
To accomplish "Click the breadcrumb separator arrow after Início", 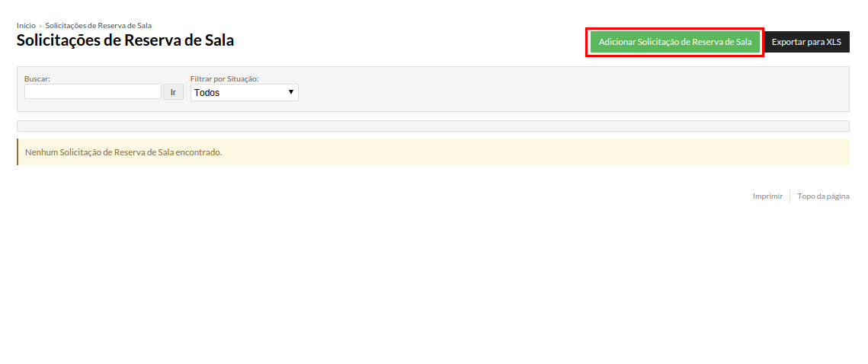I will 40,26.
